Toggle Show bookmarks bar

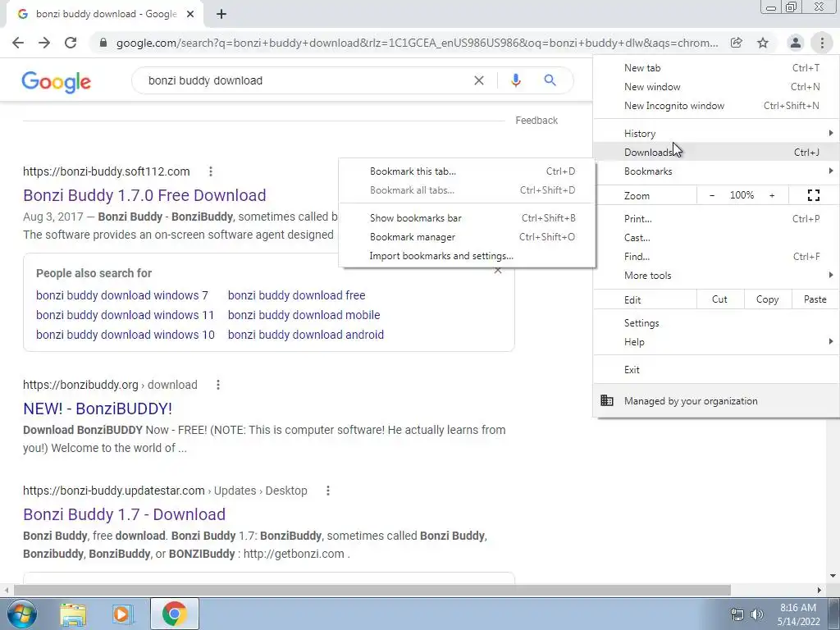point(467,218)
